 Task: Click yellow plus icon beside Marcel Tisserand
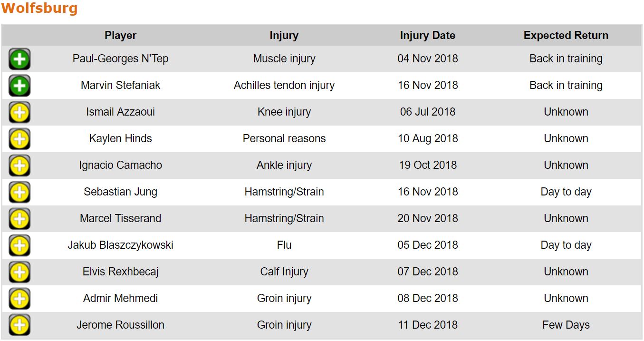(x=19, y=219)
